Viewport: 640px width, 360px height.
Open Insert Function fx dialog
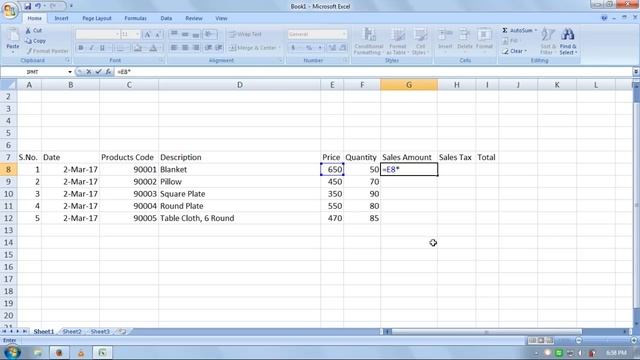point(108,72)
